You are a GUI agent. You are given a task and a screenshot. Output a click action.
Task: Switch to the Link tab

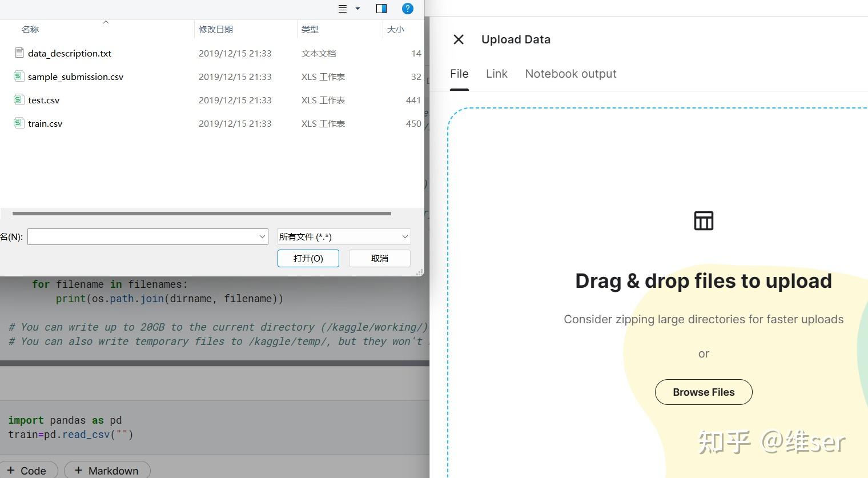point(496,73)
